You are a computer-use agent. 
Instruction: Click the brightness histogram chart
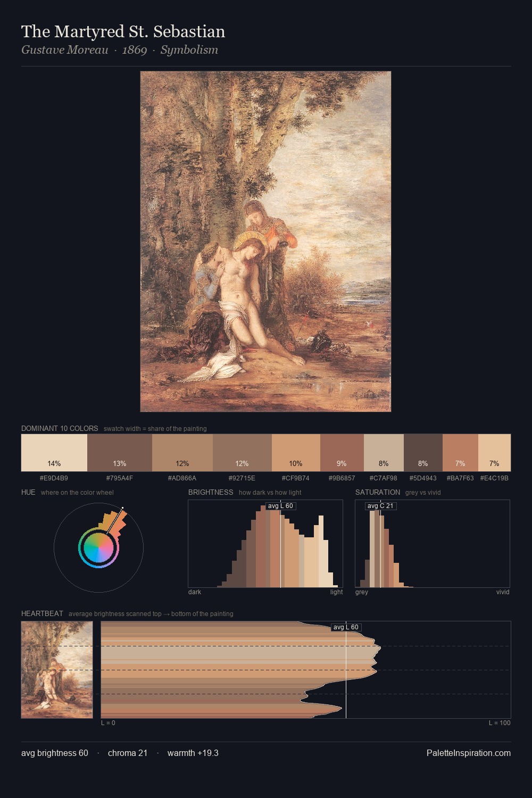[x=265, y=544]
